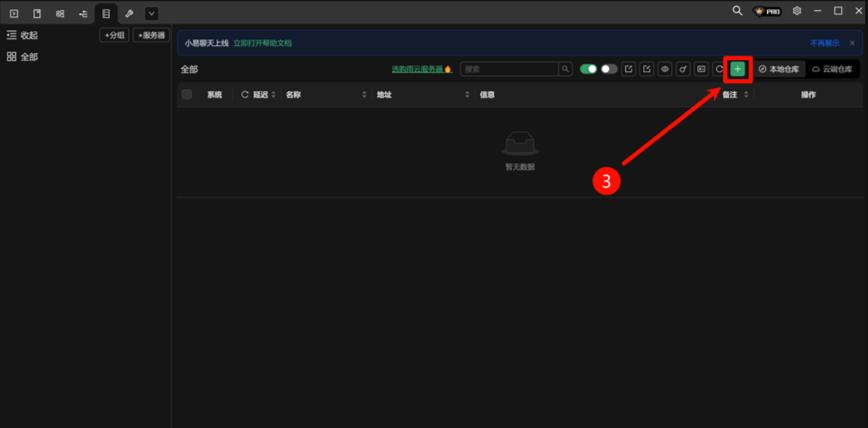Click the magnifier icon beside search box
Screen dimensions: 868x428
point(566,69)
